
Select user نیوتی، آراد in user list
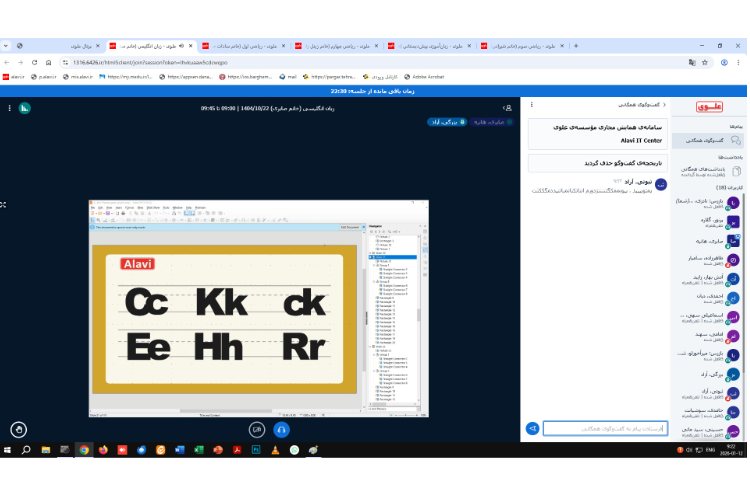708,393
